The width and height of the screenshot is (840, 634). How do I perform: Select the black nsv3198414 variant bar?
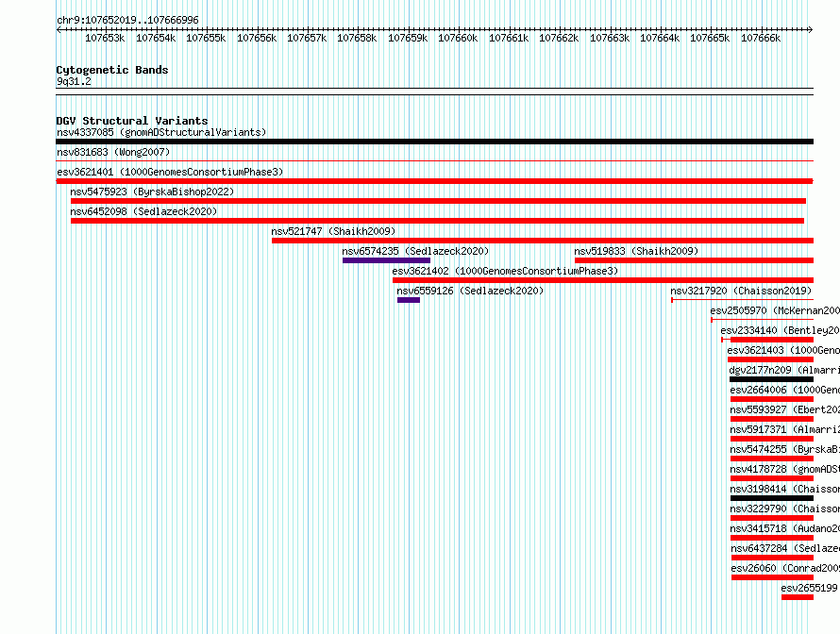[x=772, y=498]
